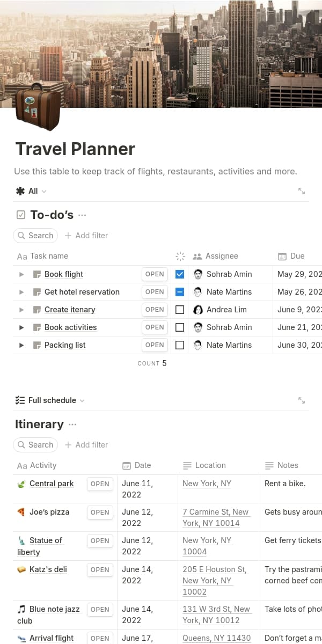Uncheck the Book flight checkbox

pos(180,274)
